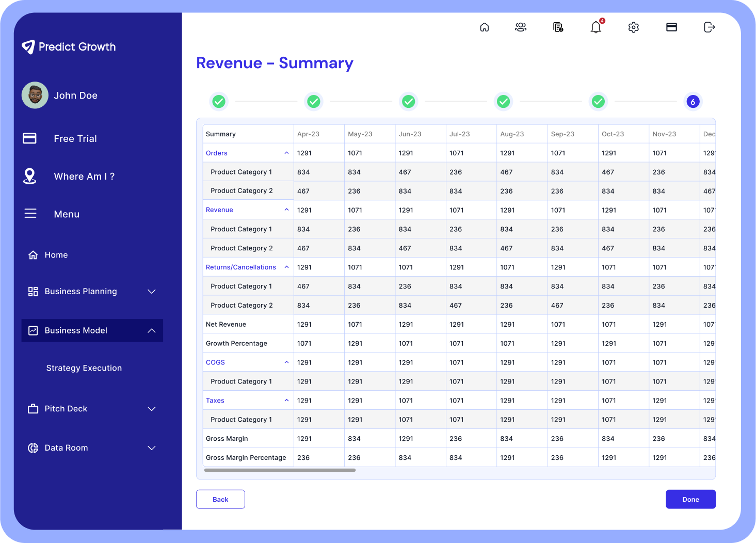
Task: Select Strategy Execution in the sidebar
Action: 84,368
